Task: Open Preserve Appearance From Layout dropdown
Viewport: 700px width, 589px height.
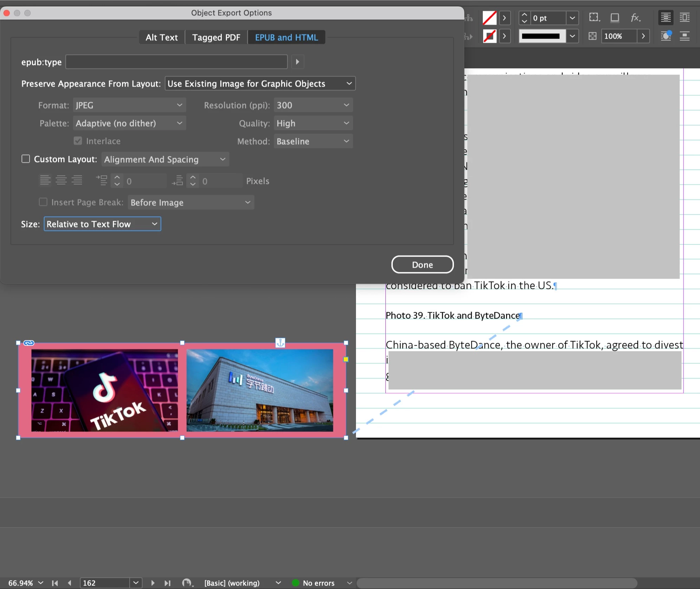Action: 260,83
